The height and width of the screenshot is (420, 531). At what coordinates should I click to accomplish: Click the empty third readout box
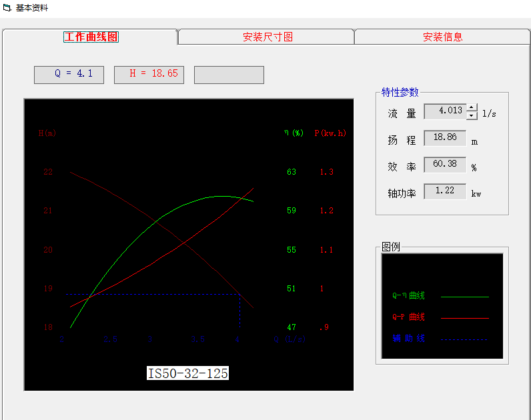(229, 75)
